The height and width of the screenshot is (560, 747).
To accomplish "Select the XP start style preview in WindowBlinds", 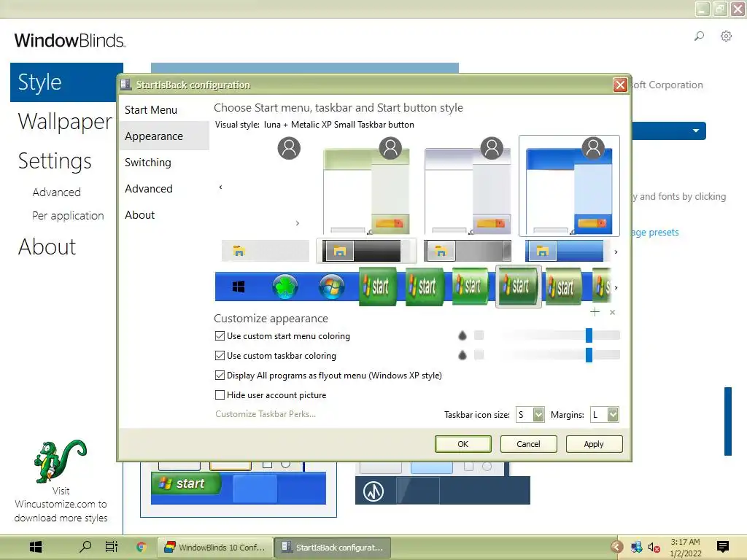I will (x=239, y=488).
